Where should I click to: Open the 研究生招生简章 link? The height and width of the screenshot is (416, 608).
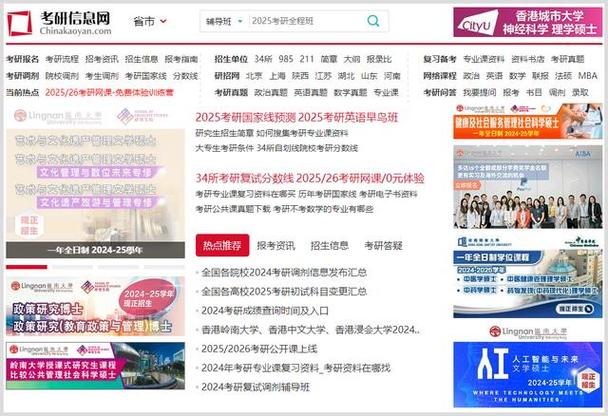tap(224, 133)
